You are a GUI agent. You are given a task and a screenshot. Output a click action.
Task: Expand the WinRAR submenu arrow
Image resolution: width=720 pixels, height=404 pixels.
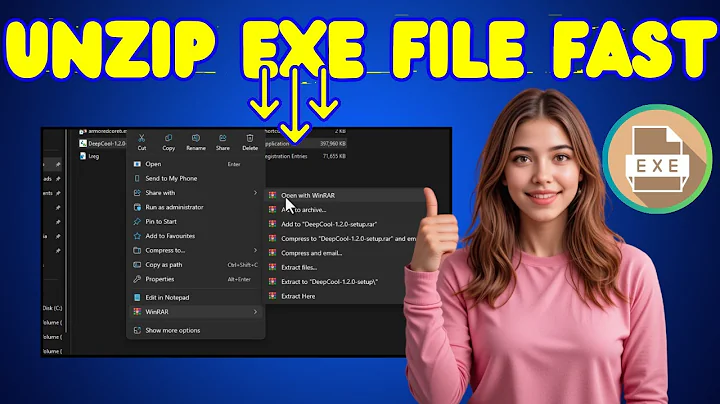(x=255, y=312)
